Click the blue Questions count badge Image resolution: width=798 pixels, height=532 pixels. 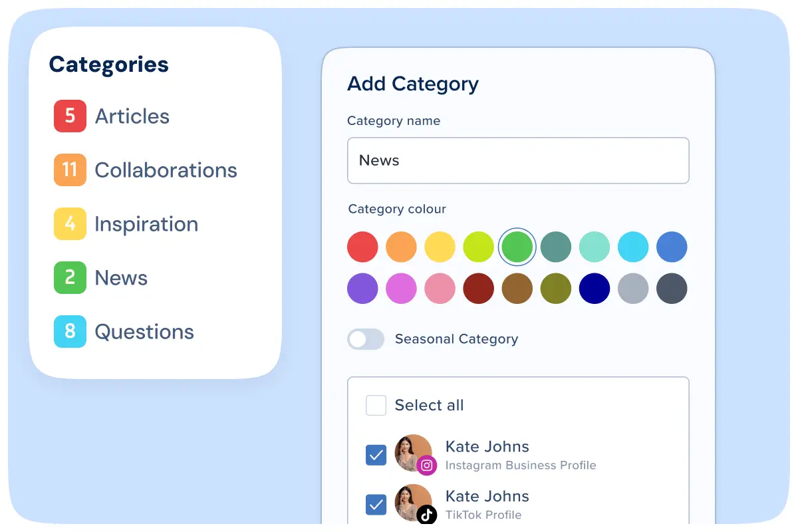coord(70,332)
